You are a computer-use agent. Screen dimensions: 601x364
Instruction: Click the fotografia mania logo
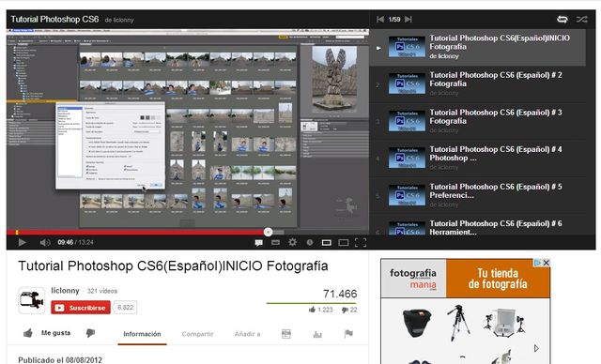[413, 279]
